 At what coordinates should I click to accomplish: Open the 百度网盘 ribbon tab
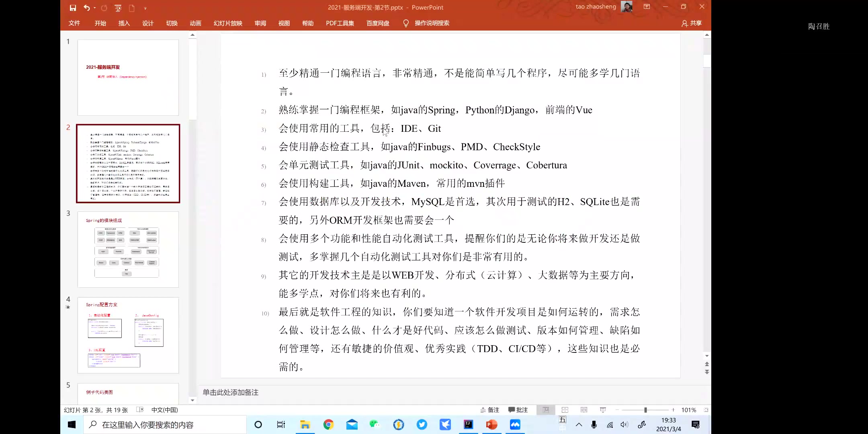tap(378, 23)
